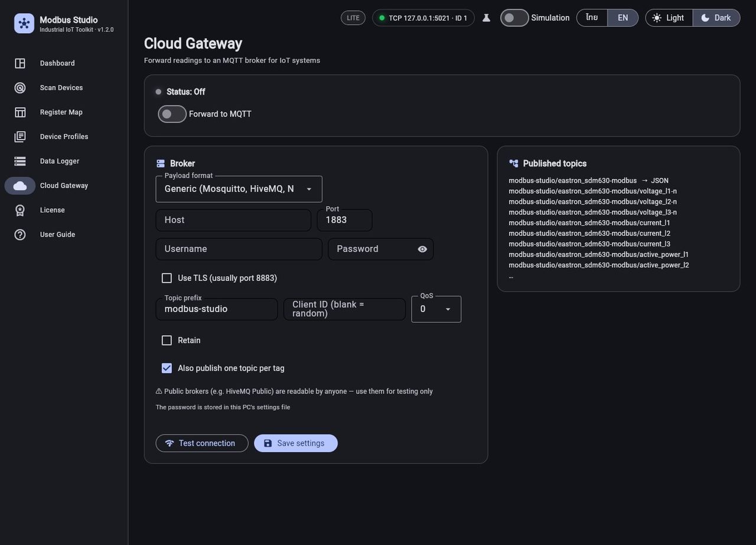756x545 pixels.
Task: Check the Retain checkbox
Action: pyautogui.click(x=167, y=340)
